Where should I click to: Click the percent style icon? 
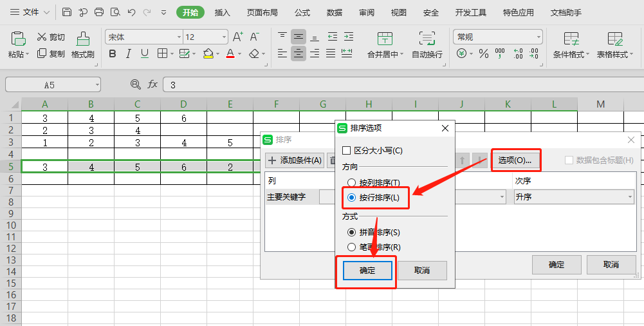click(x=483, y=53)
